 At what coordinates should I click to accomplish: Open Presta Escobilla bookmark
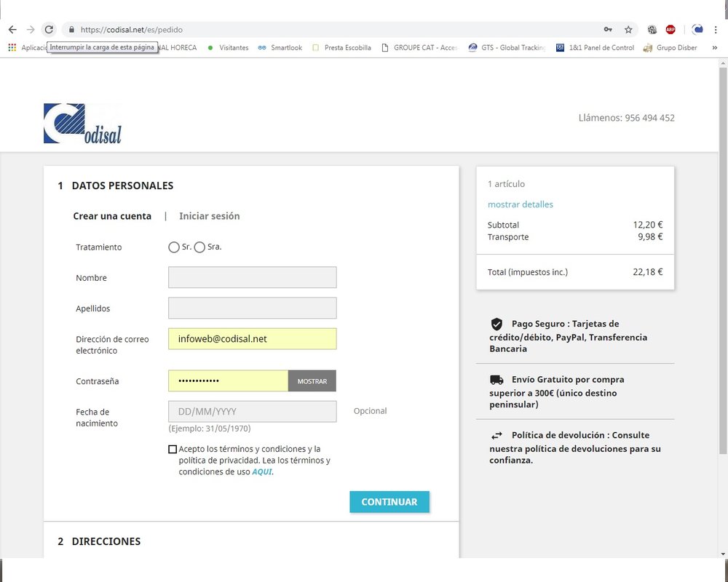[341, 47]
